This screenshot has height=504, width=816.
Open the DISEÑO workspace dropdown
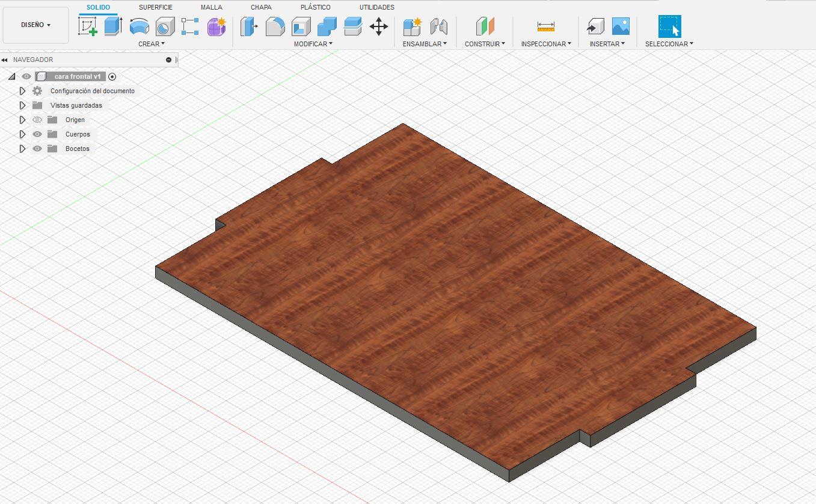click(x=35, y=25)
